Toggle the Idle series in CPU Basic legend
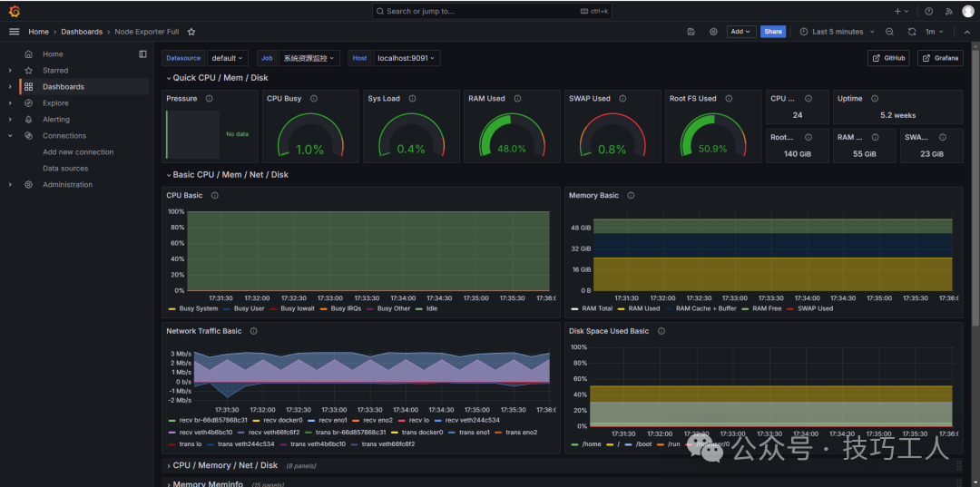Viewport: 980px width, 487px height. [x=431, y=308]
